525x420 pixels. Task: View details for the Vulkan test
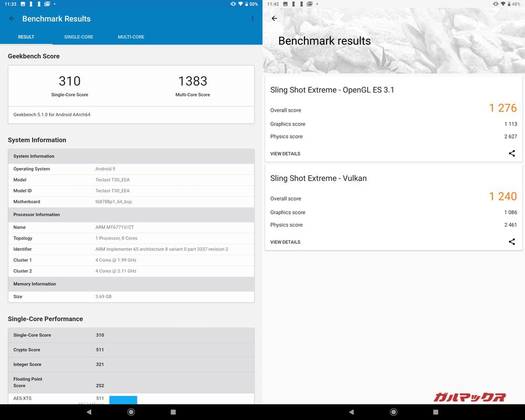click(x=285, y=242)
